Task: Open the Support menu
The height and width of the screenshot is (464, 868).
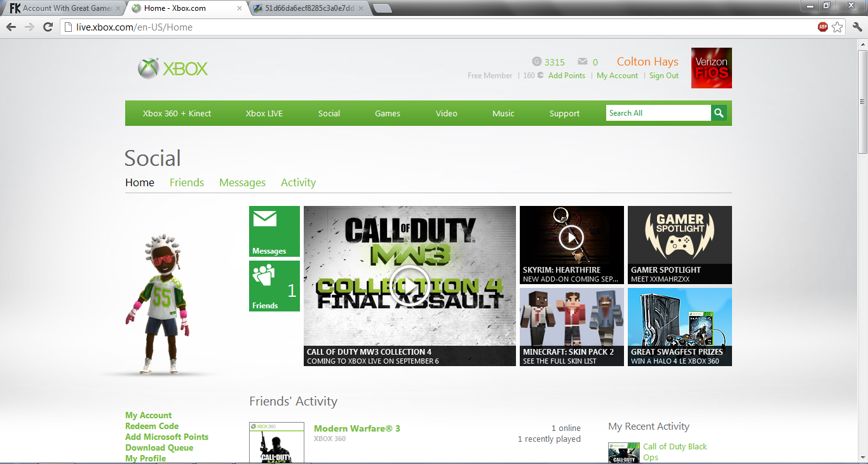Action: [564, 113]
